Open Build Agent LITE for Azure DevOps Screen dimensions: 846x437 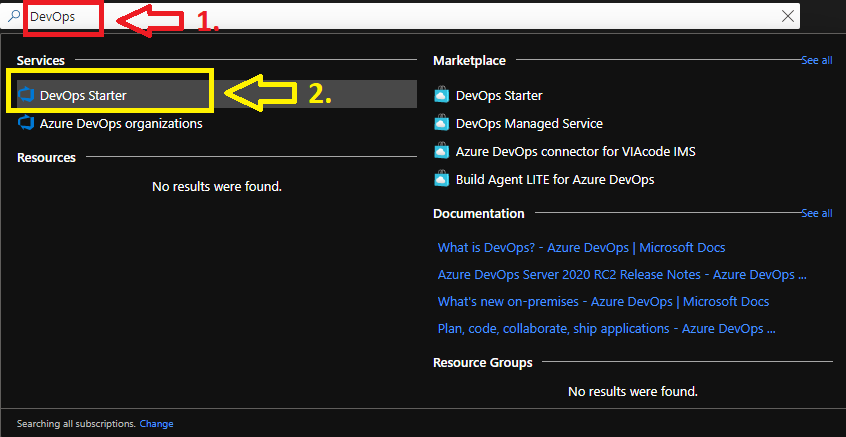point(555,179)
